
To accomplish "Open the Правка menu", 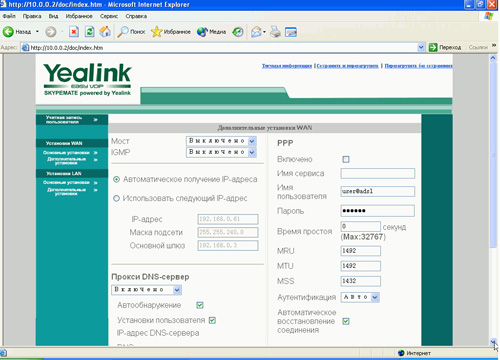I will 32,16.
